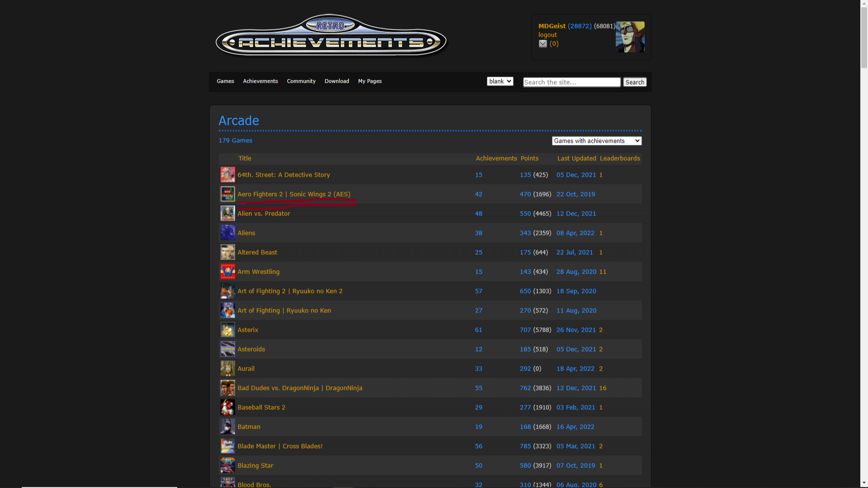Click the Blazing Star game icon
Viewport: 868px width, 488px height.
click(x=227, y=466)
